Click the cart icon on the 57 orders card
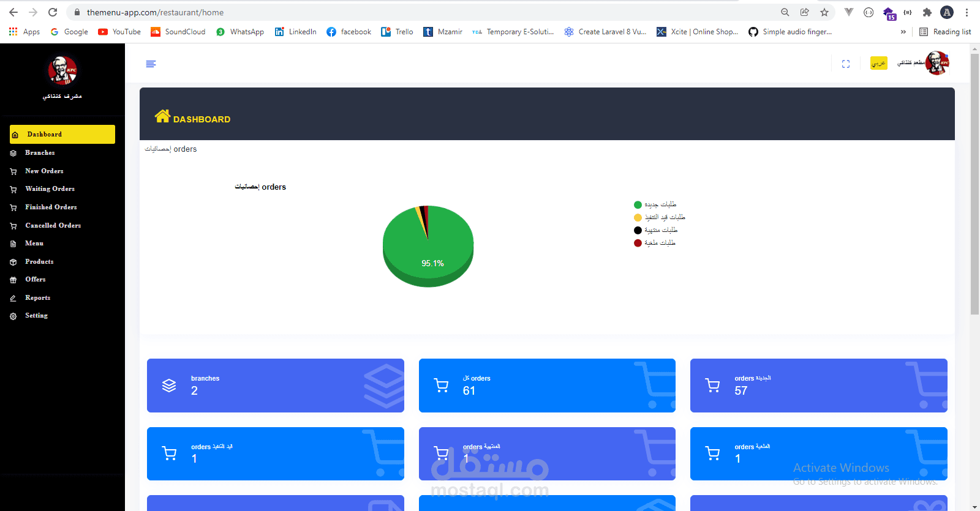Image resolution: width=980 pixels, height=511 pixels. point(712,386)
